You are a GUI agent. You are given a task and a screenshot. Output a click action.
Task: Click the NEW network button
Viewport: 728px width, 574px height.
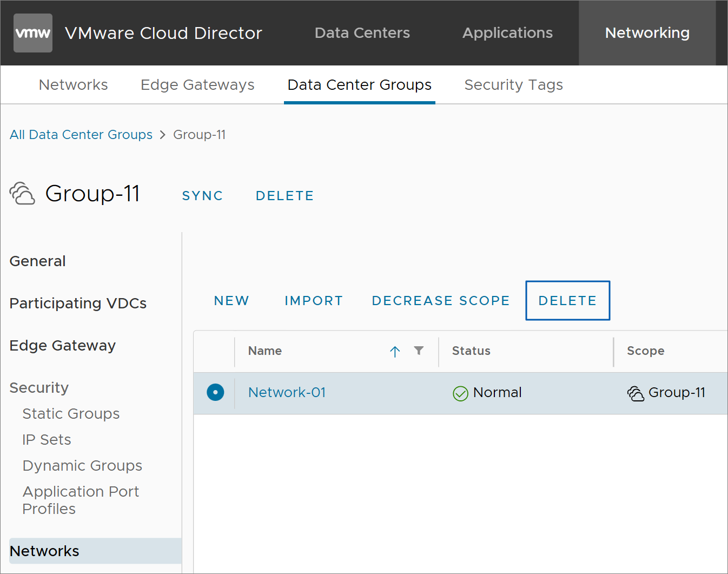coord(231,301)
